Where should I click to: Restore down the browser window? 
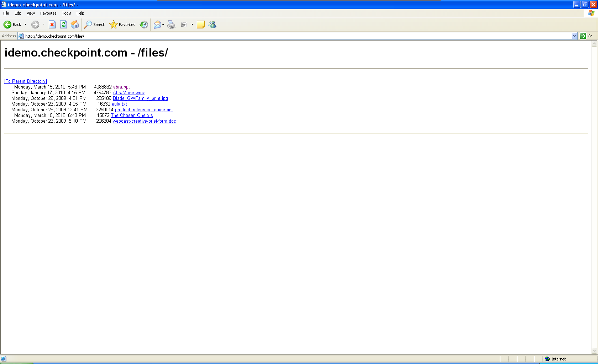click(x=585, y=5)
